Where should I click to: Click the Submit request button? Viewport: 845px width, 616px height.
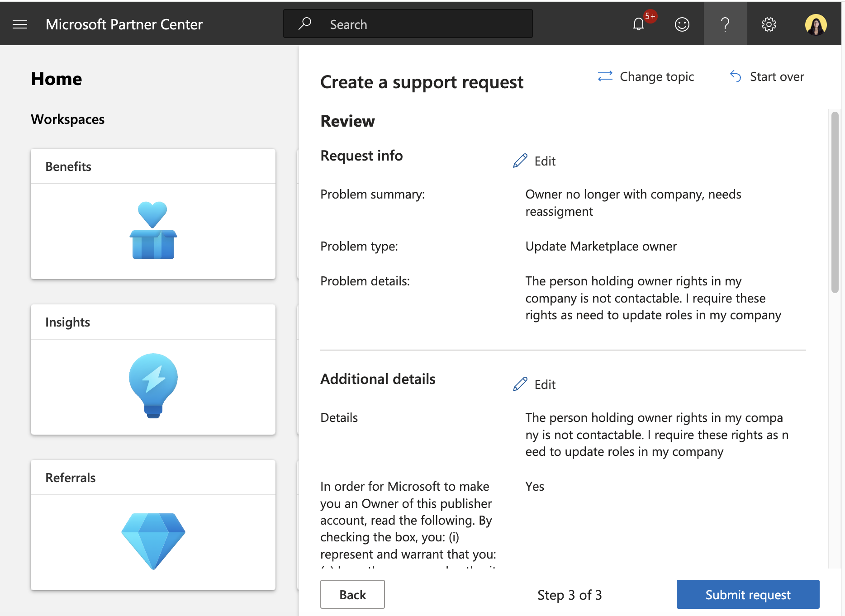pos(748,594)
